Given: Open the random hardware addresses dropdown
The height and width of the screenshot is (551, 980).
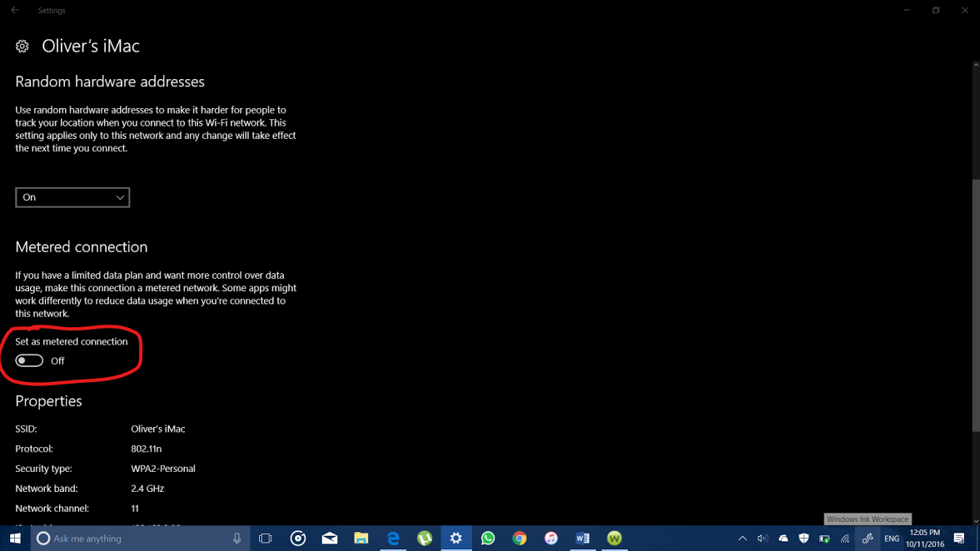Looking at the screenshot, I should (72, 197).
